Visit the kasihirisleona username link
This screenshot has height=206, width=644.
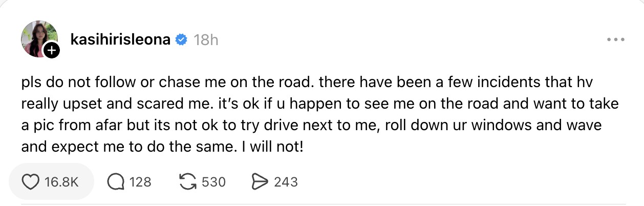click(x=120, y=39)
